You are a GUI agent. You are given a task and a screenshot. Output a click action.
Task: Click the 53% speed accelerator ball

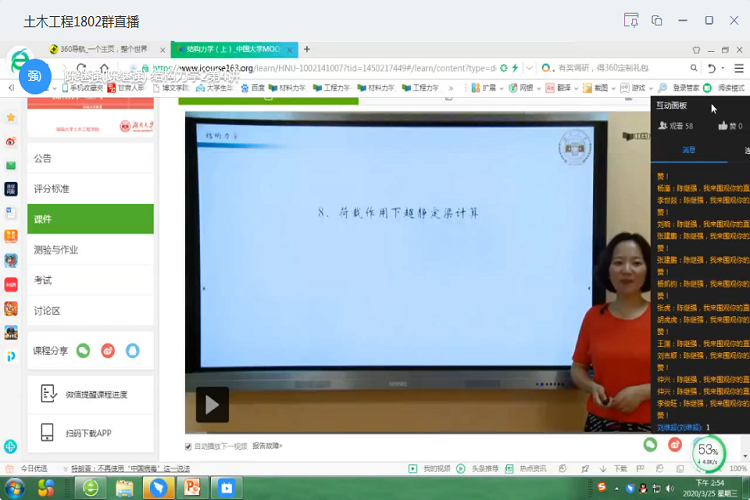pos(708,452)
